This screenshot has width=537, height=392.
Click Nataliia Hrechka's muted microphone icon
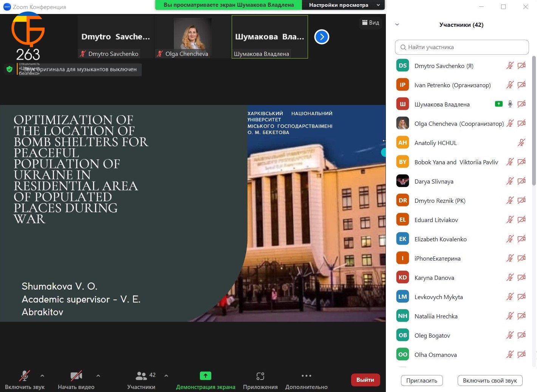pos(510,316)
